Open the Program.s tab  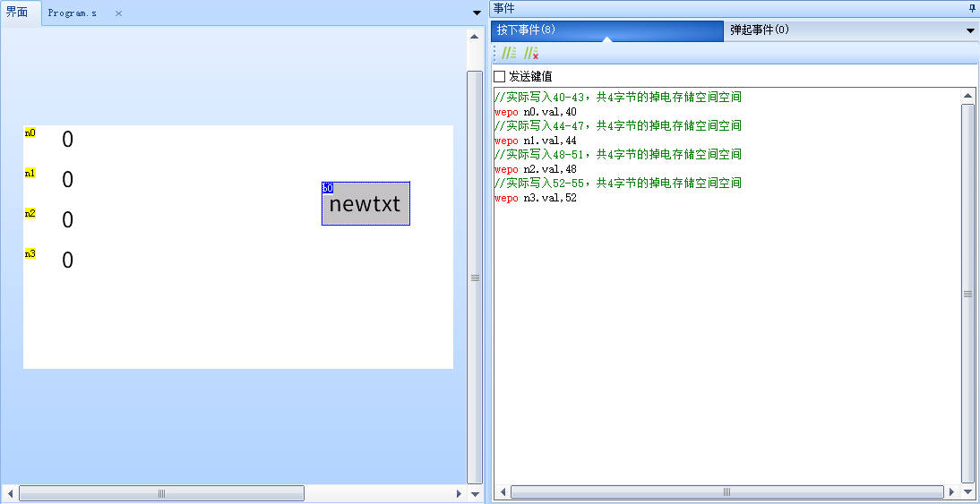point(73,13)
